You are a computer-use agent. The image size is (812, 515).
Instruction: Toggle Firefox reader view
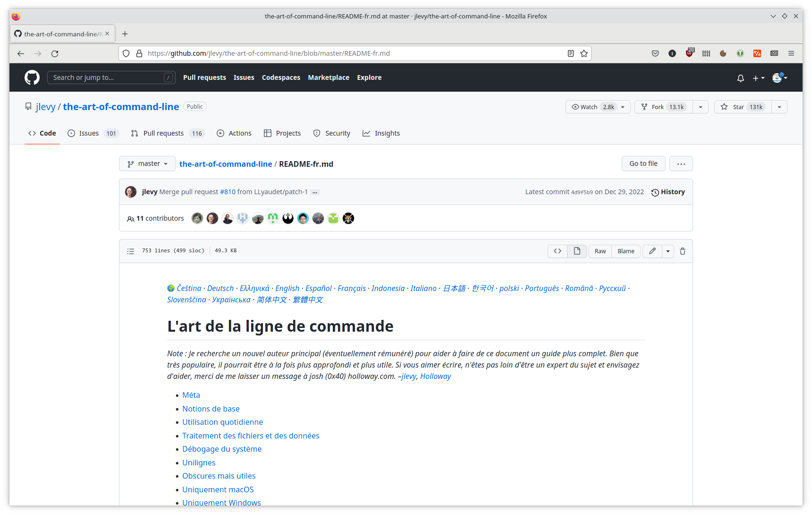tap(570, 53)
